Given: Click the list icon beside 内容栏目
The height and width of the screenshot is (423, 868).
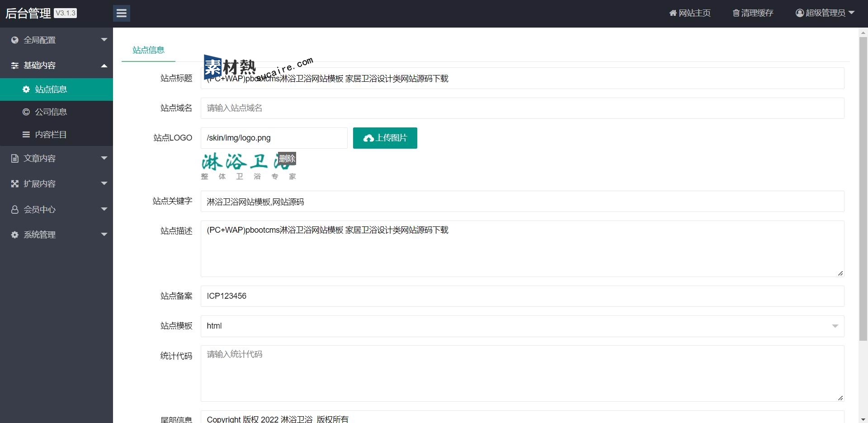Looking at the screenshot, I should [26, 135].
